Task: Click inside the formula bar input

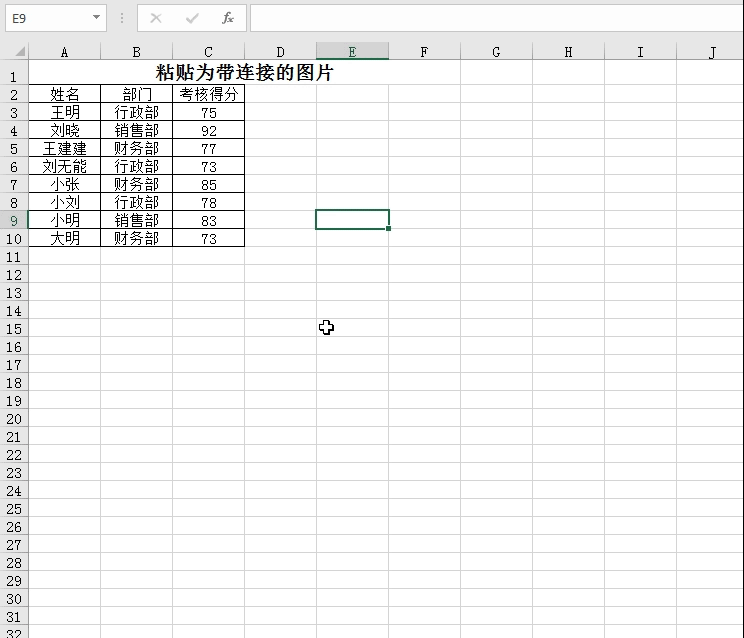Action: tap(496, 18)
